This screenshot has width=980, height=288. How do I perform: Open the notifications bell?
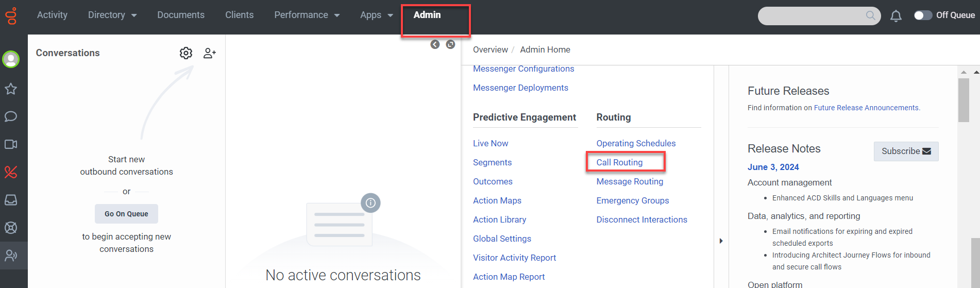[896, 16]
